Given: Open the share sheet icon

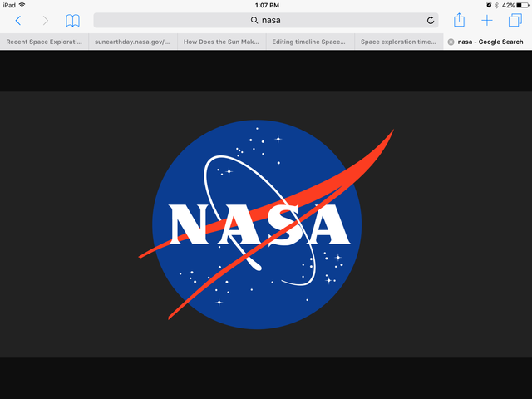Looking at the screenshot, I should 459,20.
